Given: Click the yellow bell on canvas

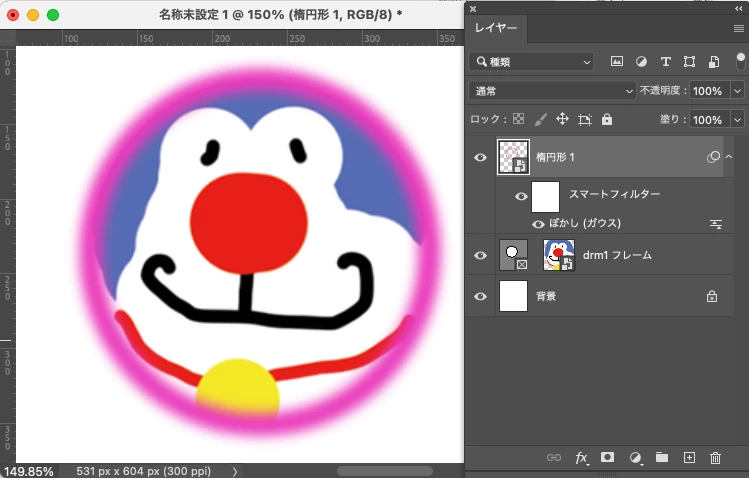Looking at the screenshot, I should (237, 387).
